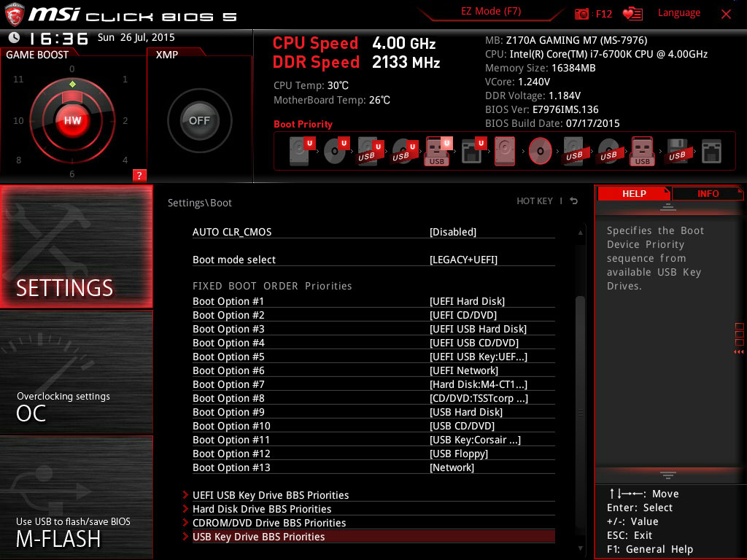This screenshot has height=560, width=747.
Task: Click the legacy USB Key boot icon
Action: pos(643,151)
